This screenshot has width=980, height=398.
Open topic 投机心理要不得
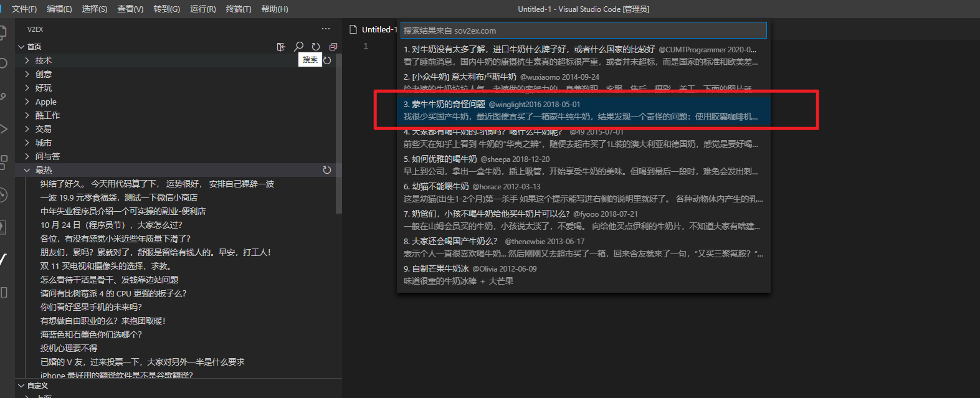[69, 348]
